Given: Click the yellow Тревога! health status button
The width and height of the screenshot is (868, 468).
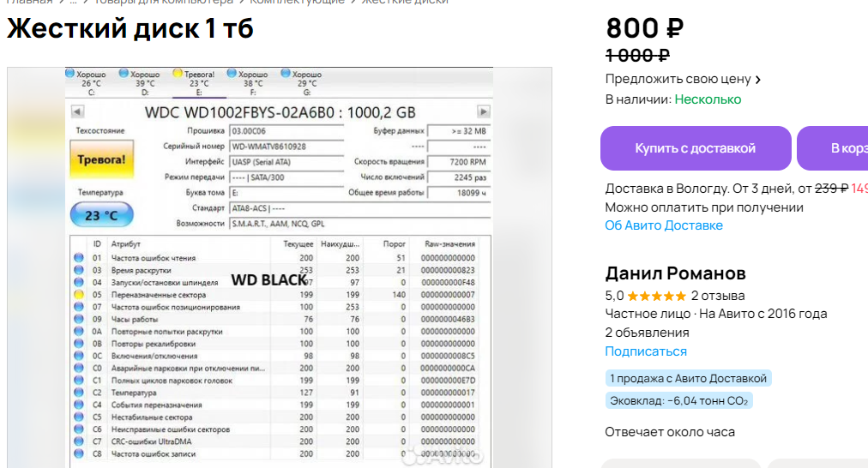Looking at the screenshot, I should pos(101,159).
